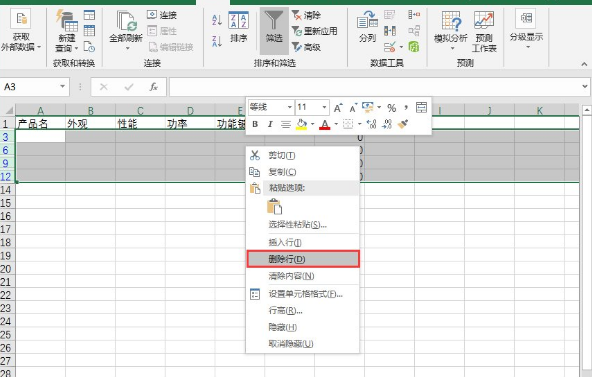Choose Hide (隐藏) in context menu

pos(303,327)
